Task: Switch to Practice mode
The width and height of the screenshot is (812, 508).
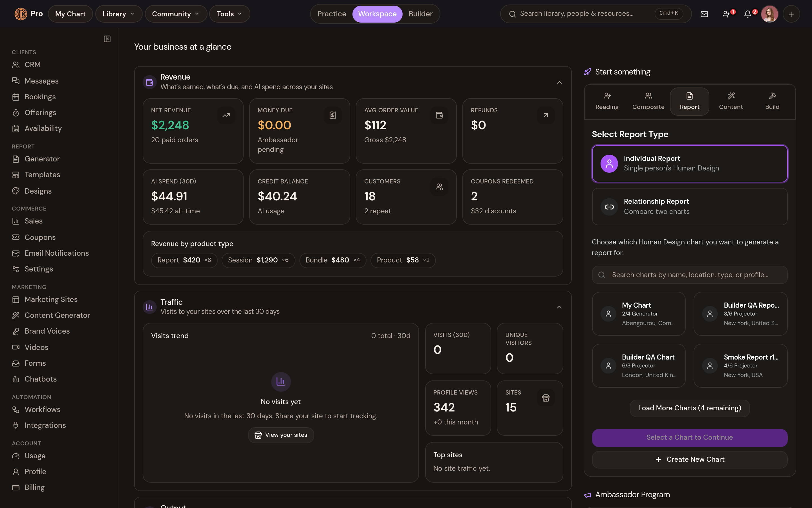Action: click(332, 14)
